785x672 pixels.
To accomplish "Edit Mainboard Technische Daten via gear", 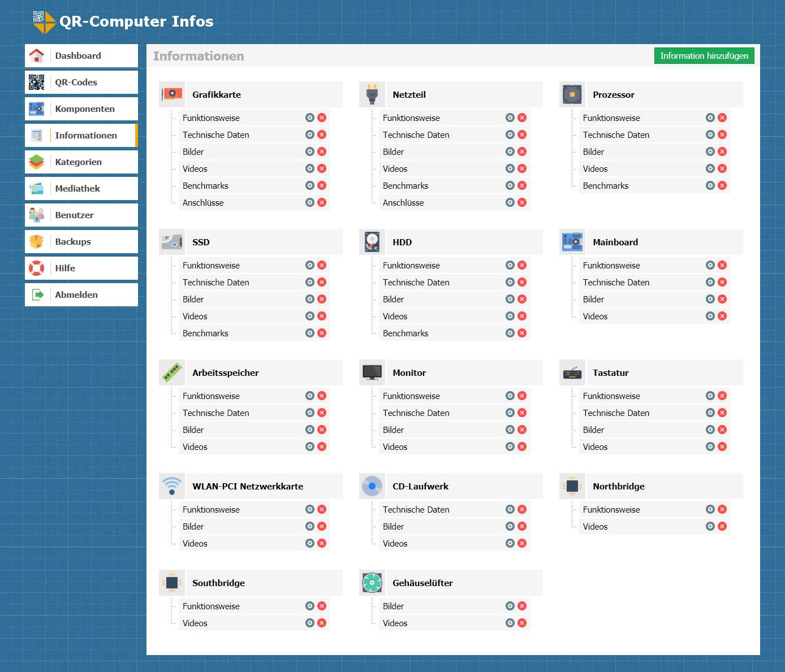I will pyautogui.click(x=710, y=282).
